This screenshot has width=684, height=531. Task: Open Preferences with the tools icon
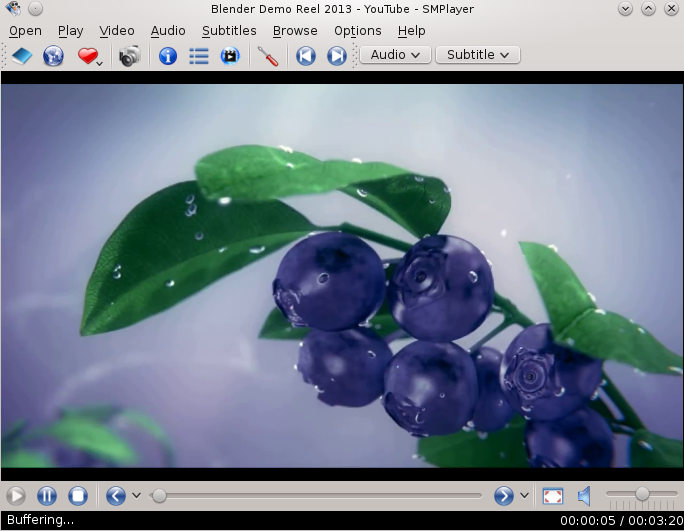(268, 56)
